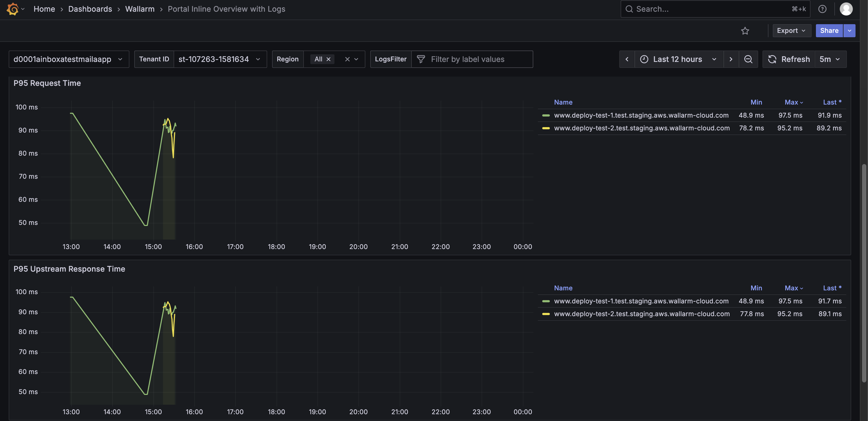Shift time range backward with left arrow
Screen dimensions: 868x421
pos(627,59)
